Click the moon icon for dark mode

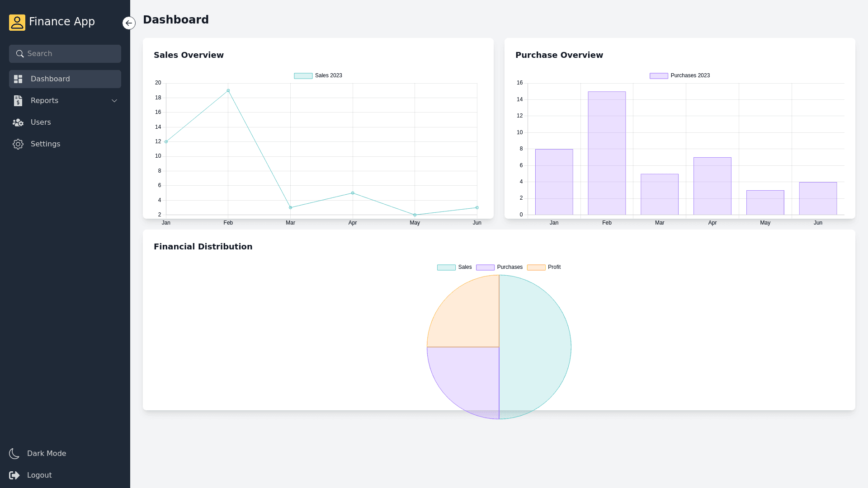click(14, 454)
